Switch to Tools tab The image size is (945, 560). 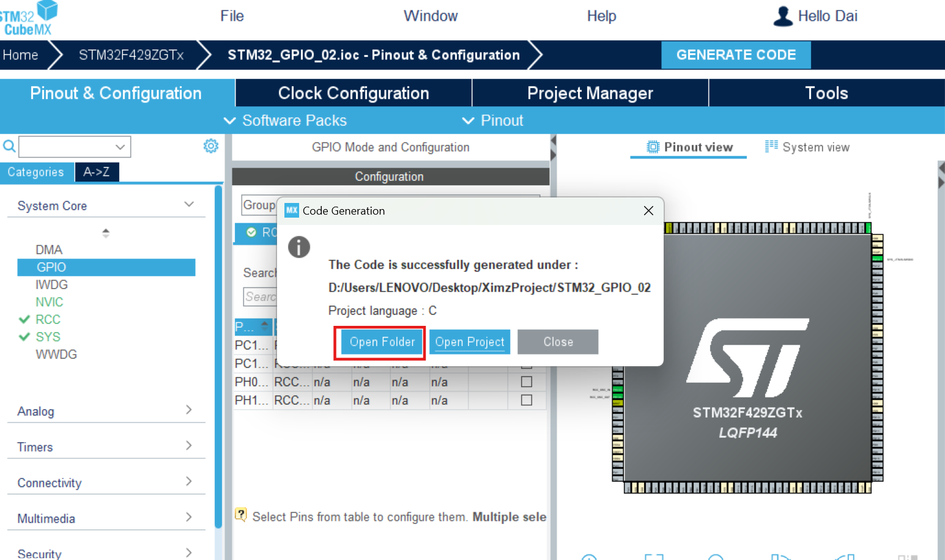[827, 93]
